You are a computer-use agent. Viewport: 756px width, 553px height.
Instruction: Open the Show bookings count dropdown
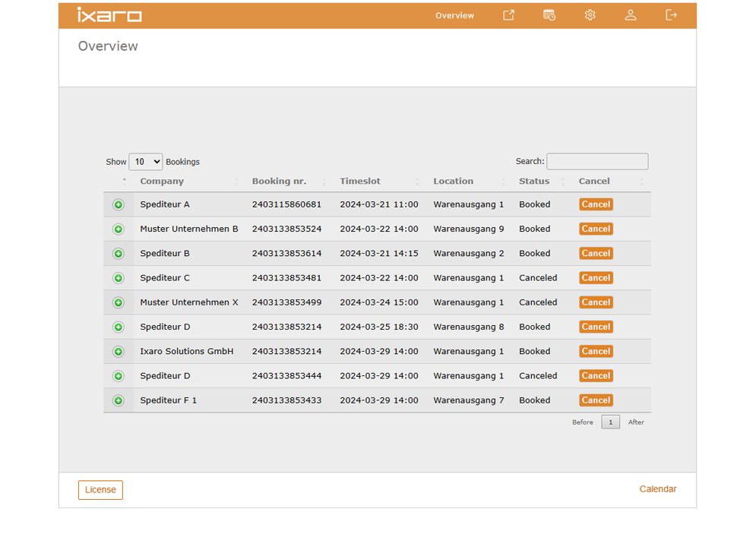tap(145, 161)
